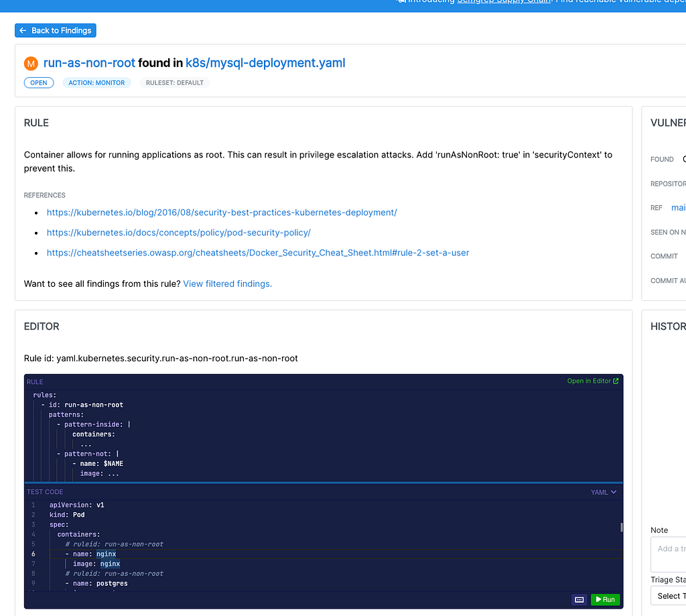Click View filtered findings link
The width and height of the screenshot is (686, 616).
(x=228, y=284)
